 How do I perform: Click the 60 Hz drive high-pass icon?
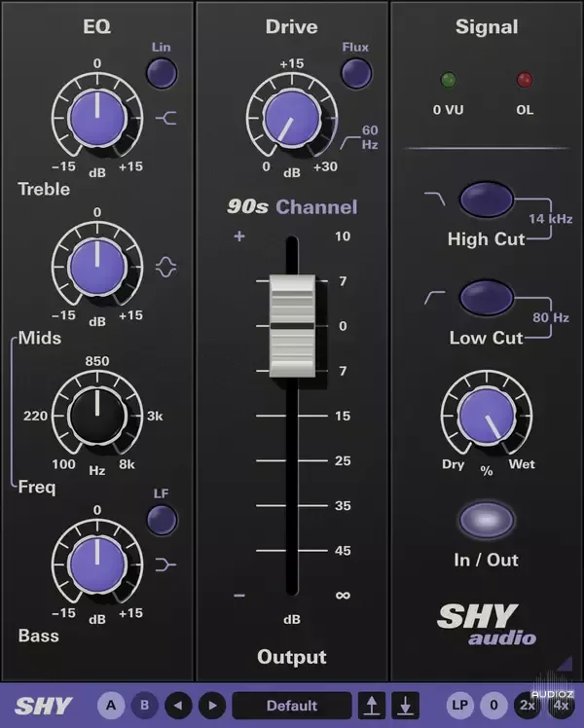[x=349, y=142]
